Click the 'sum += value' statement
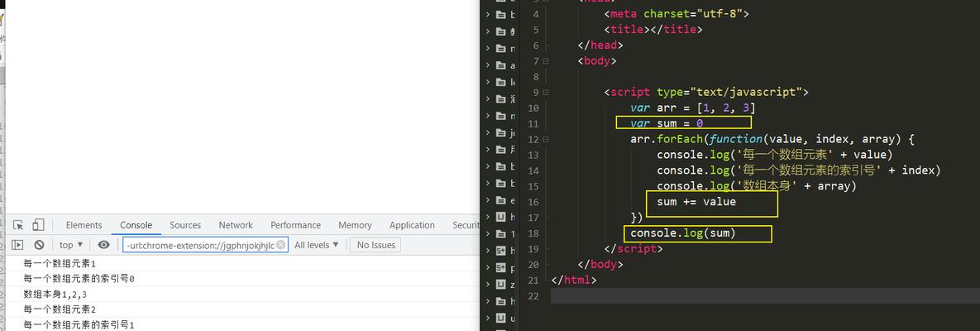The image size is (980, 331). pos(696,201)
